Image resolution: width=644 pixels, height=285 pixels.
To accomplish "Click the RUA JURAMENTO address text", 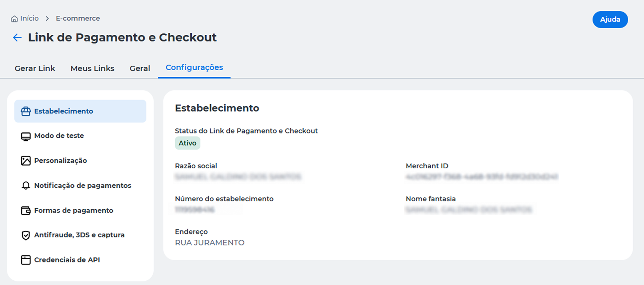I will 210,243.
